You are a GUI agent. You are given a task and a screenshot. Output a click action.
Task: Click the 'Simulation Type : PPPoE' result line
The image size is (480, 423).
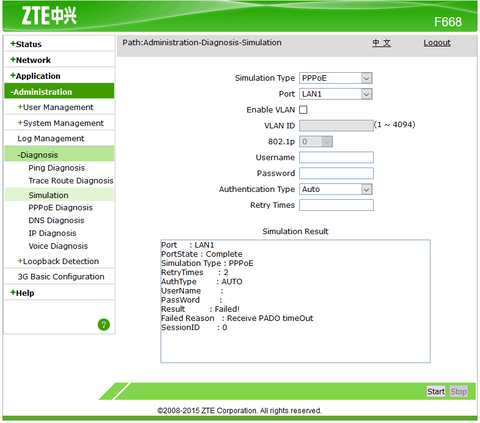pyautogui.click(x=207, y=263)
